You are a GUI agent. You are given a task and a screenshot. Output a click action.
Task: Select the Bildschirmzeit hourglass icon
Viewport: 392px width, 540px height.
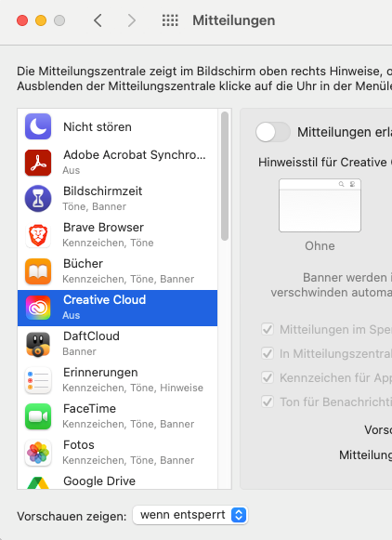click(38, 199)
